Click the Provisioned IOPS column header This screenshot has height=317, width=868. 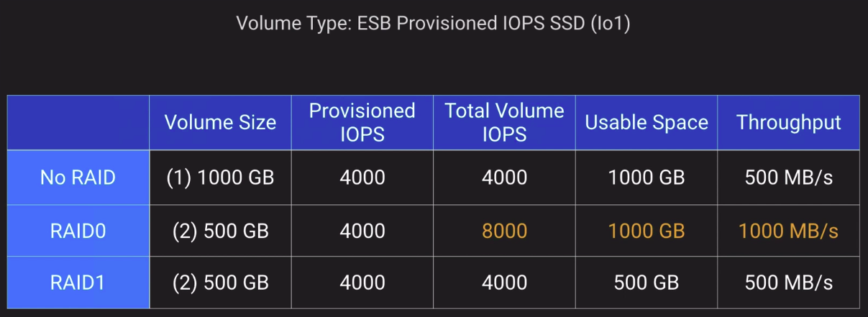362,122
